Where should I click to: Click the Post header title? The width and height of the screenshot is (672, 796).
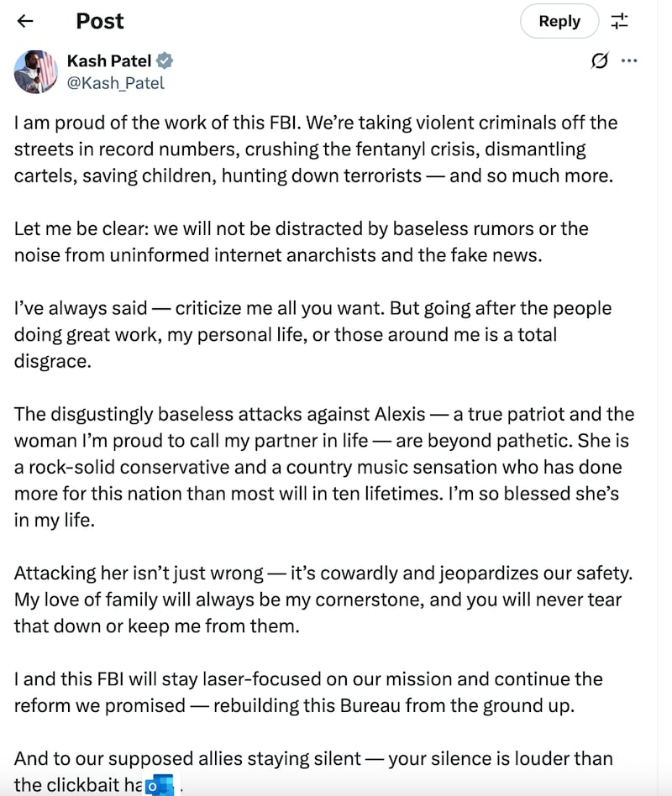(x=100, y=21)
